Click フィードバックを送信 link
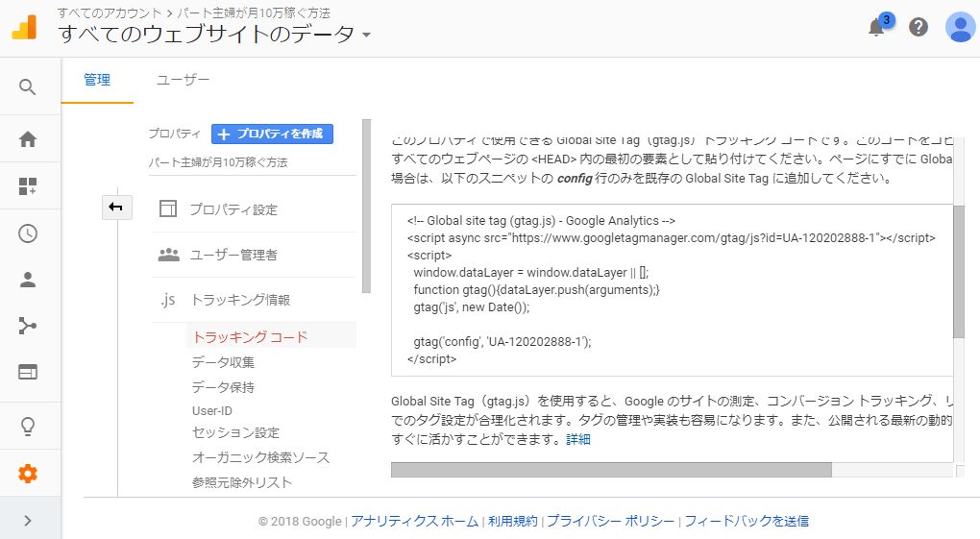 click(x=747, y=521)
